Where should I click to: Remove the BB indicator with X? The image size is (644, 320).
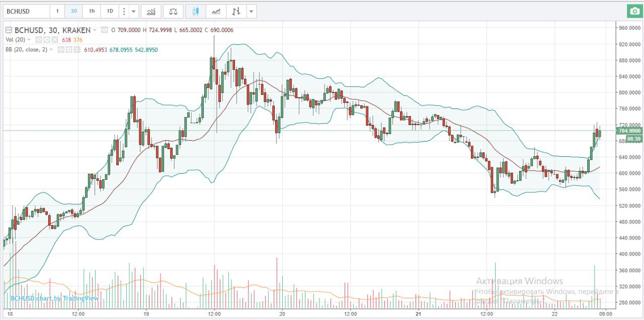77,50
